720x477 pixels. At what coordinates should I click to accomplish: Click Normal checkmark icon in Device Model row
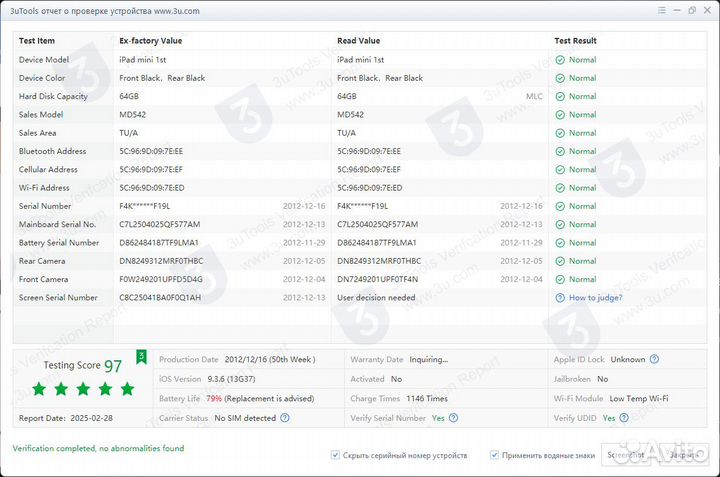561,60
